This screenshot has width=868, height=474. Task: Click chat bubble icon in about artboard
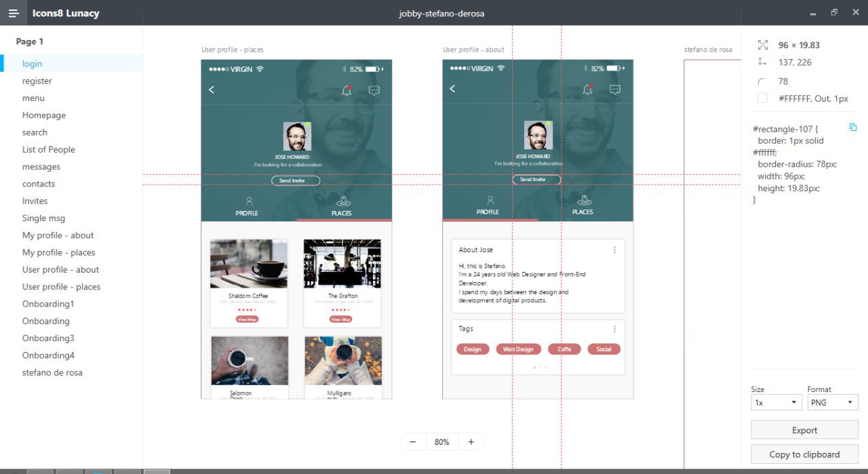click(x=615, y=90)
